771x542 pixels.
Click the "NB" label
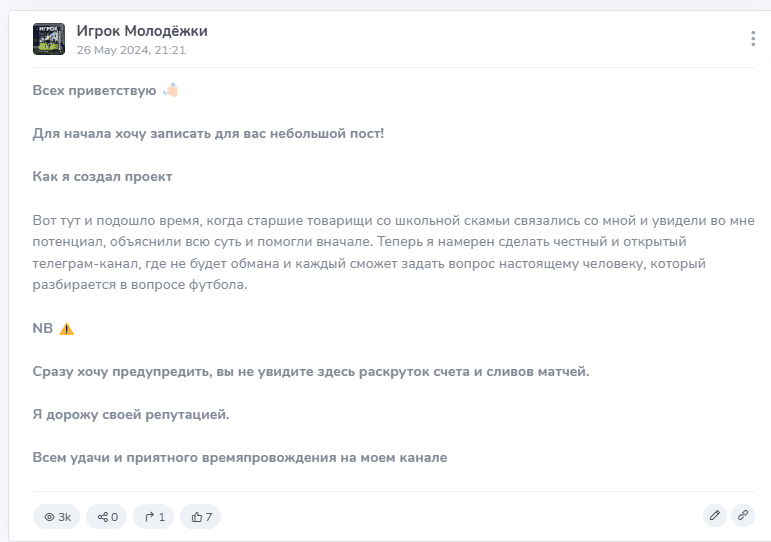coord(43,328)
